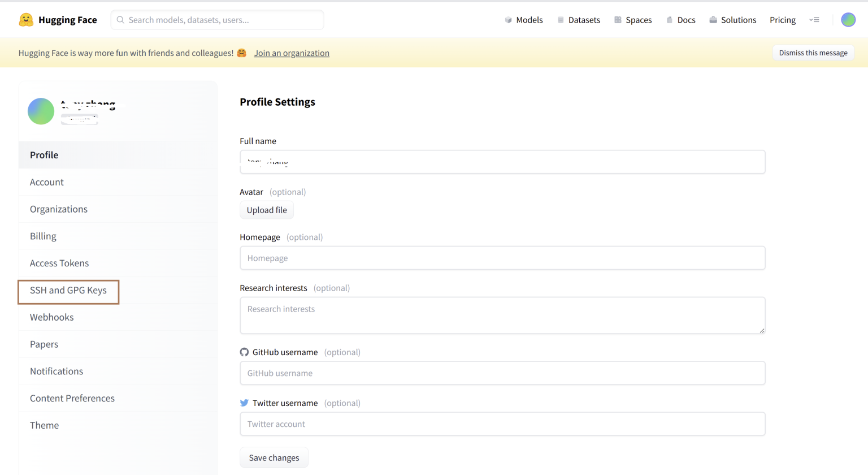Dismiss the organization banner message
Viewport: 868px width, 475px height.
(813, 53)
